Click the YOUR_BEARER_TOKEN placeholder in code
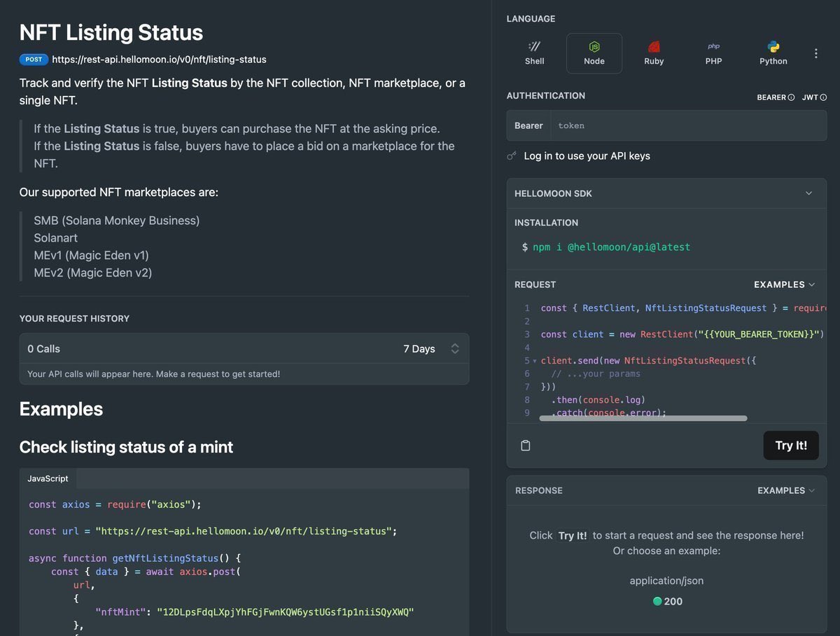 tap(759, 334)
